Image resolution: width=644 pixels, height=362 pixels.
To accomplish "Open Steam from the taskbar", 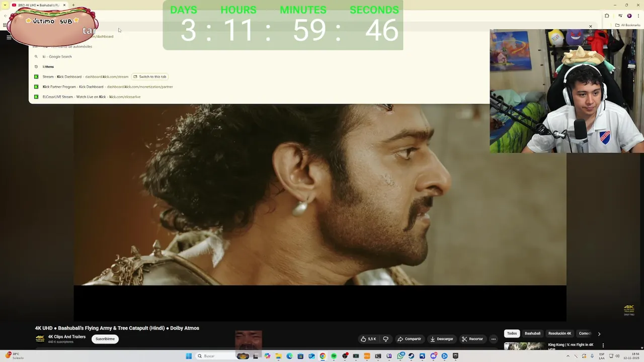I will (x=411, y=356).
